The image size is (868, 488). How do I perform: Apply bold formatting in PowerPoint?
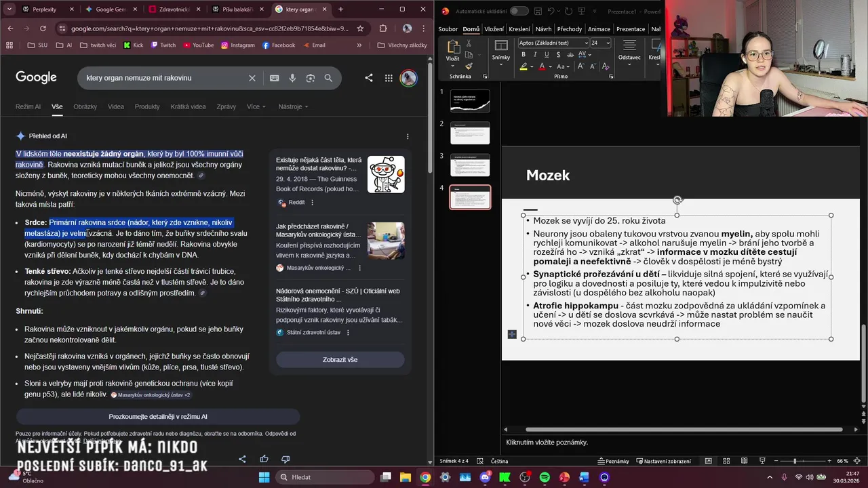524,55
